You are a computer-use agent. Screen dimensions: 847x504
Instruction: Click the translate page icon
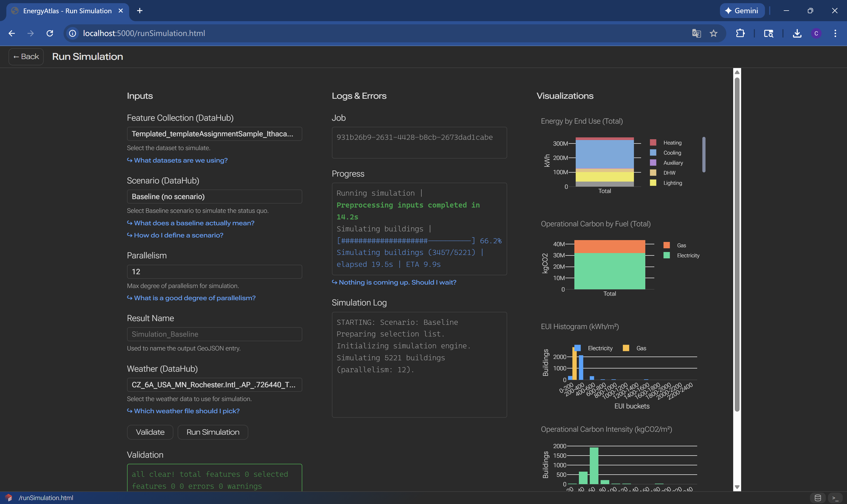(x=696, y=33)
